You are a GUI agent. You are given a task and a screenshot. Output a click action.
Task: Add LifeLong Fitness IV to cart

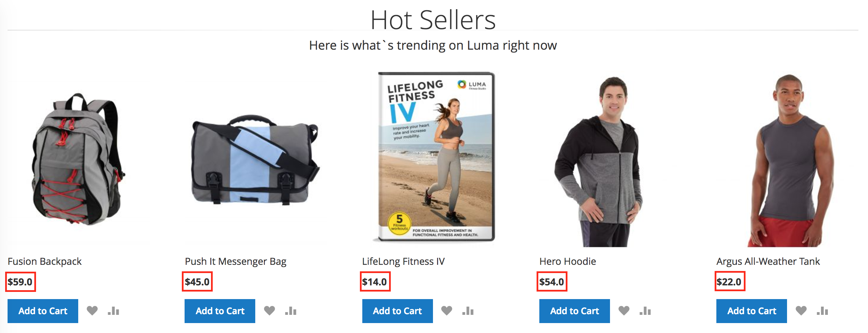pyautogui.click(x=397, y=311)
